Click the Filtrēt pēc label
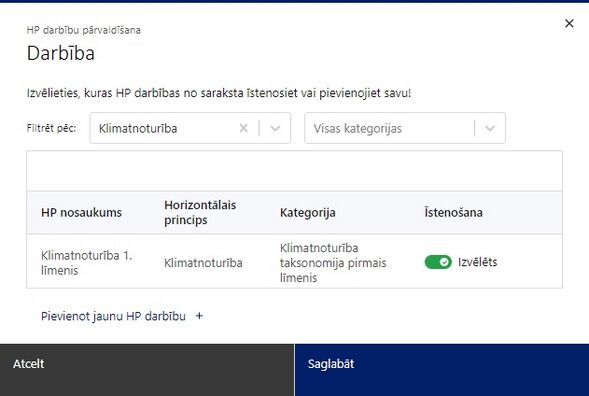The width and height of the screenshot is (589, 396). tap(51, 128)
